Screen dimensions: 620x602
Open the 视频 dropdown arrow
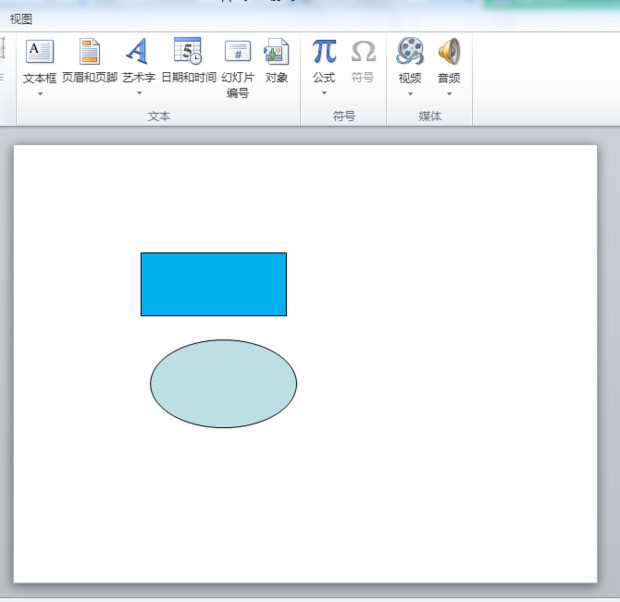tap(410, 94)
